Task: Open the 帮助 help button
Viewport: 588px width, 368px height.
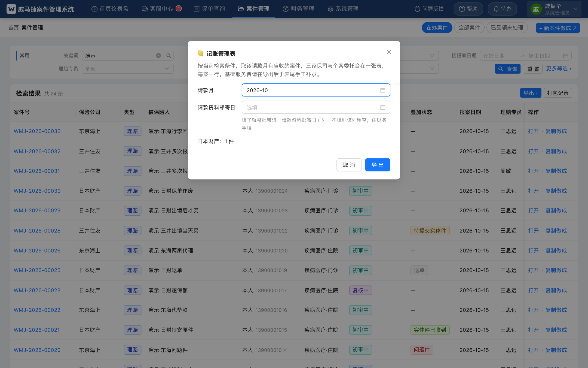Action: pos(468,9)
